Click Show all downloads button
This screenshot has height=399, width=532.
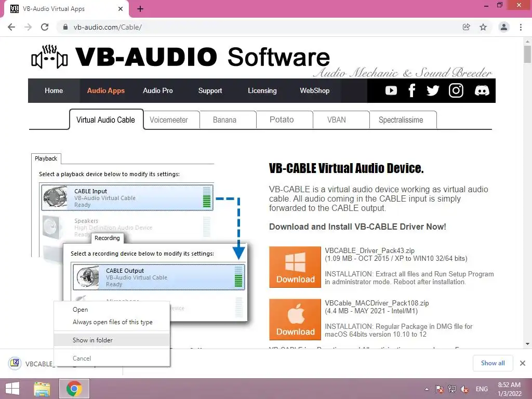coord(493,363)
